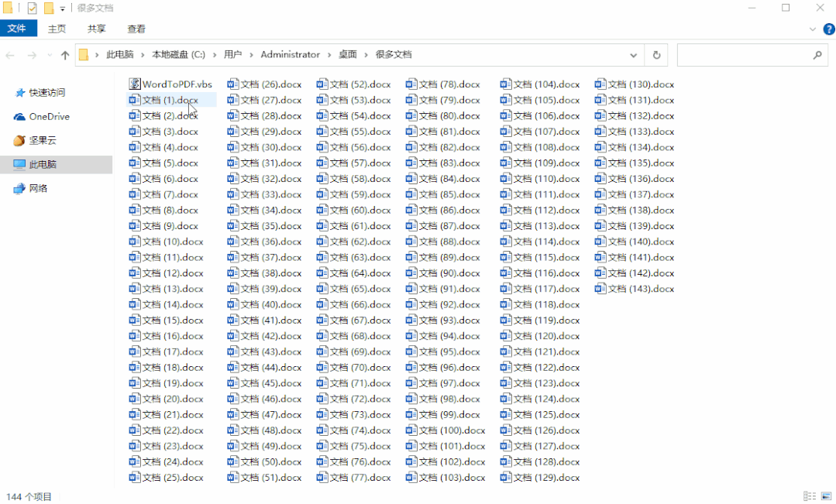This screenshot has width=836, height=504.
Task: Navigate to 此电脑 in address bar
Action: coord(120,54)
